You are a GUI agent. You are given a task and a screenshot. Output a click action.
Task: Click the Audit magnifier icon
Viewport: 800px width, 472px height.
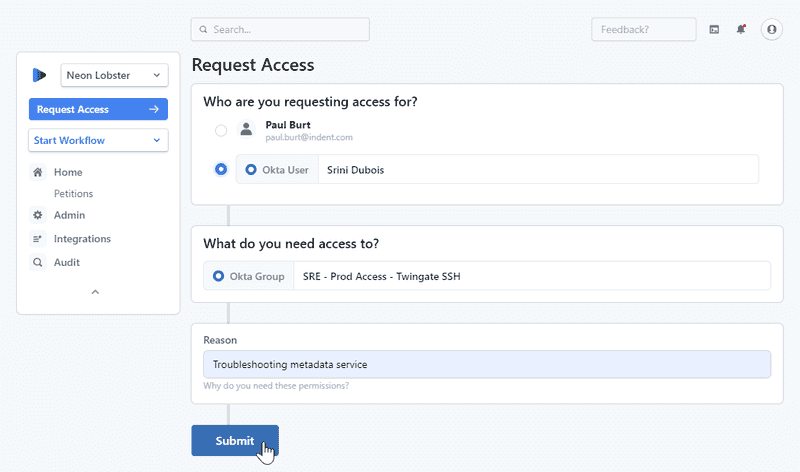tap(37, 262)
